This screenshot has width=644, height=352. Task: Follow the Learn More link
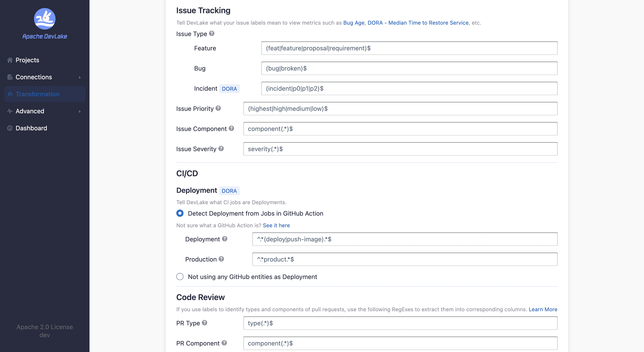543,309
